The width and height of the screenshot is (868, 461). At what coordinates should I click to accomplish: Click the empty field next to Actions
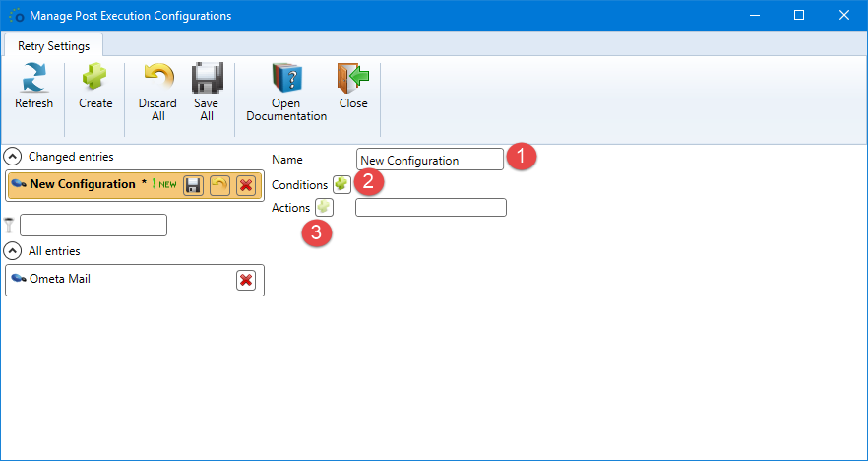tap(431, 207)
